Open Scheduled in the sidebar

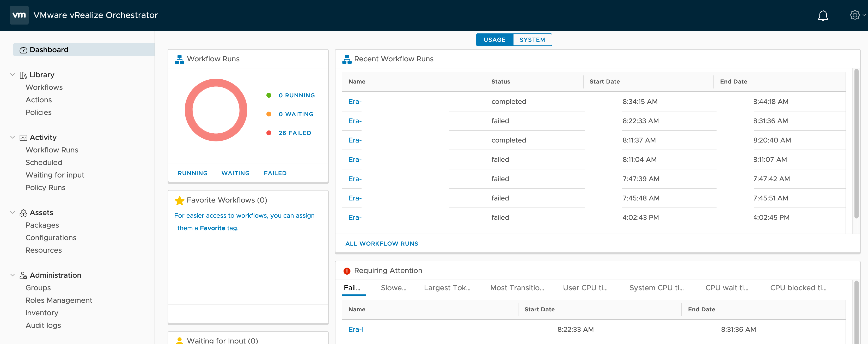(44, 163)
